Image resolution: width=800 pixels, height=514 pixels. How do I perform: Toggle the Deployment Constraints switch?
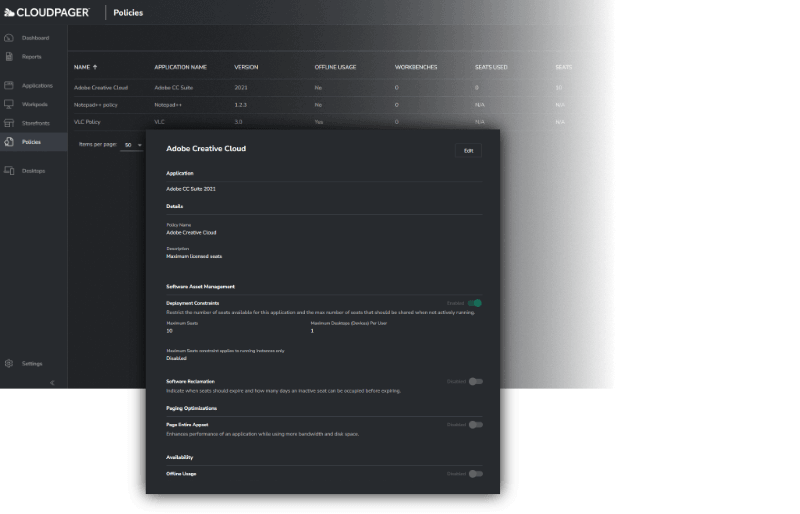click(475, 303)
